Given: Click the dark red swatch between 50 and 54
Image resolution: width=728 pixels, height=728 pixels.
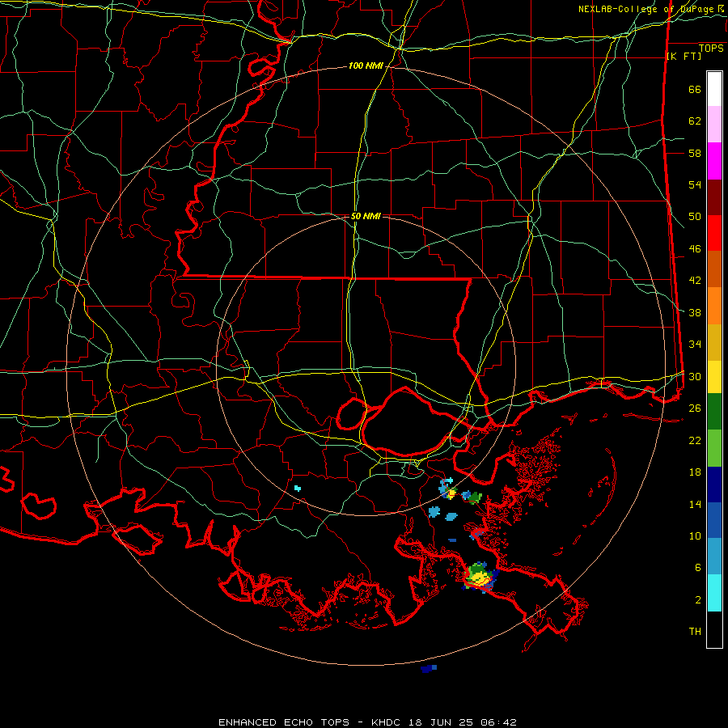Looking at the screenshot, I should click(714, 198).
